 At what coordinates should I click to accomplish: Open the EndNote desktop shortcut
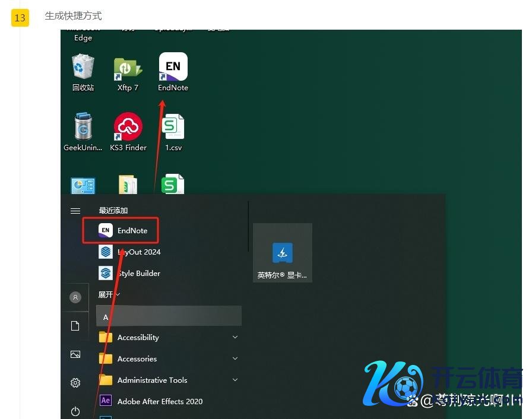pyautogui.click(x=173, y=68)
